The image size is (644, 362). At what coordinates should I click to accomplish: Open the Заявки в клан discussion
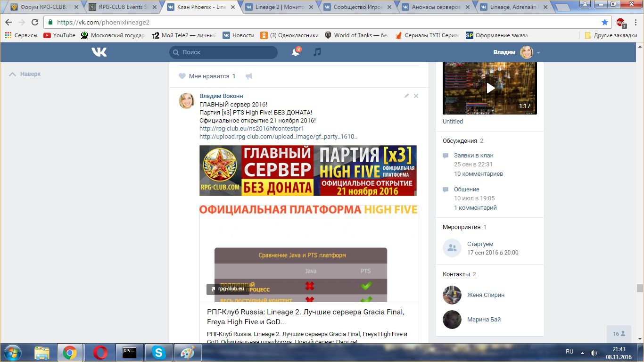pyautogui.click(x=474, y=155)
